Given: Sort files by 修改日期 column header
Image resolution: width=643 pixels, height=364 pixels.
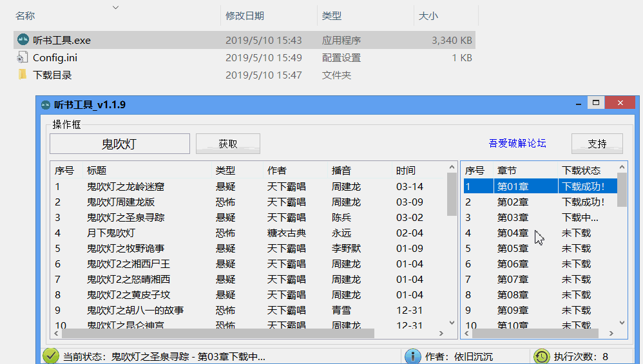Looking at the screenshot, I should 245,16.
